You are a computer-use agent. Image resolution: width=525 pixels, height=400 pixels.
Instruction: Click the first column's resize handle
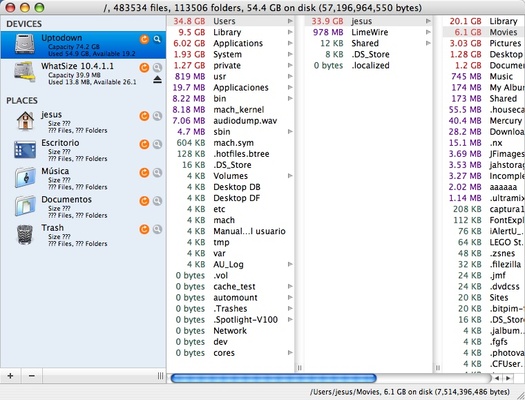click(299, 368)
